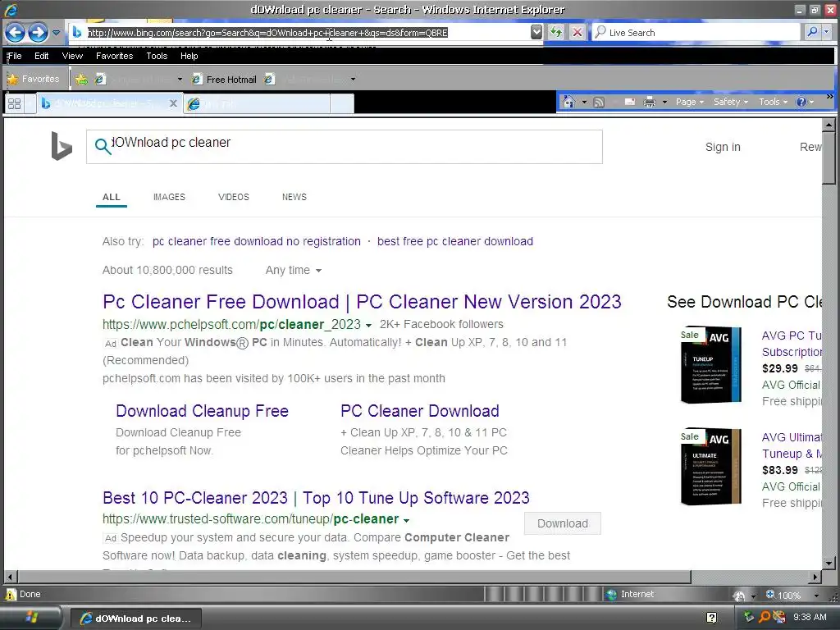Open the Free Hotmail favorites link
Viewport: 840px width, 630px height.
point(225,80)
